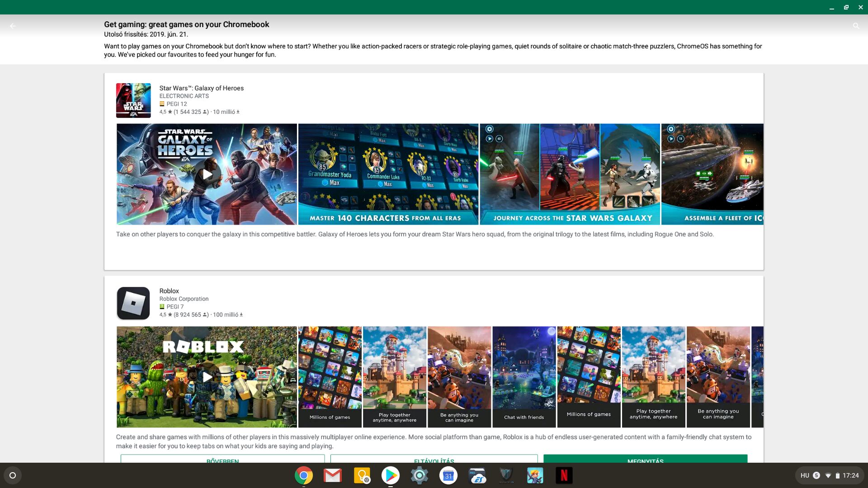This screenshot has width=868, height=488.
Task: Open Settings gear from the shelf
Action: (x=420, y=475)
